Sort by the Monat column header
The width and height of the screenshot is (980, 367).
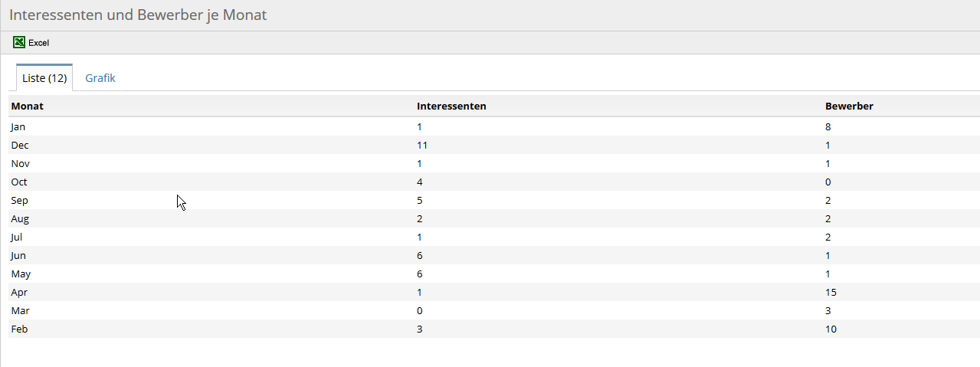[x=28, y=106]
